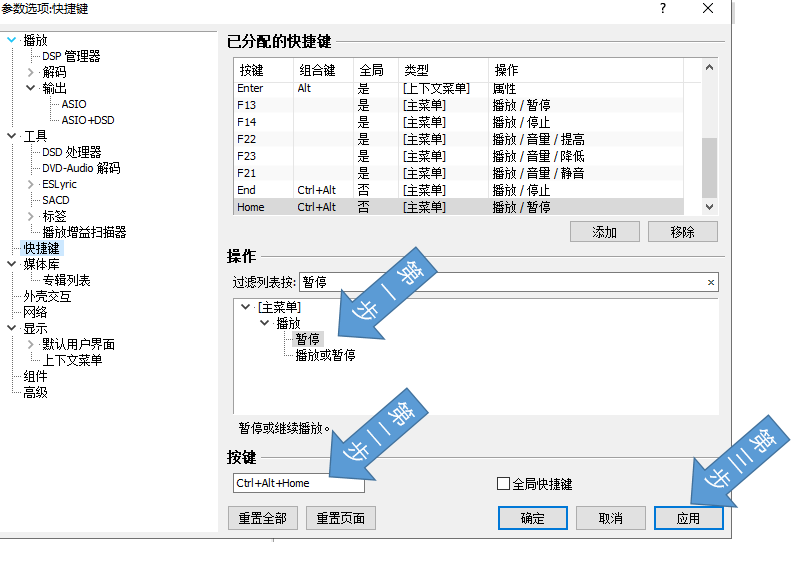Click the 添加 button
Viewport: 800px width, 568px height.
coord(604,231)
